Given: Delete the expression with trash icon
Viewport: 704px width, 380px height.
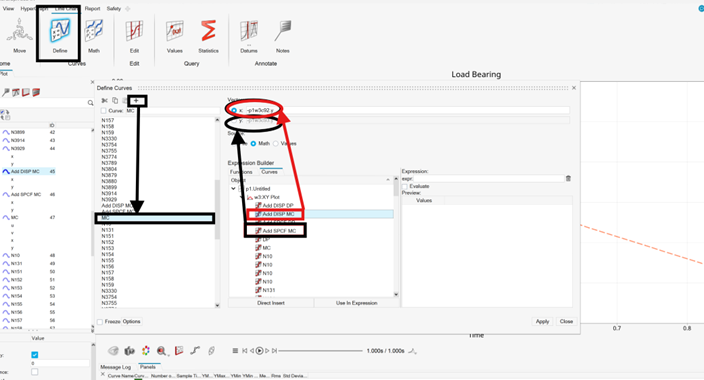Looking at the screenshot, I should pyautogui.click(x=568, y=178).
